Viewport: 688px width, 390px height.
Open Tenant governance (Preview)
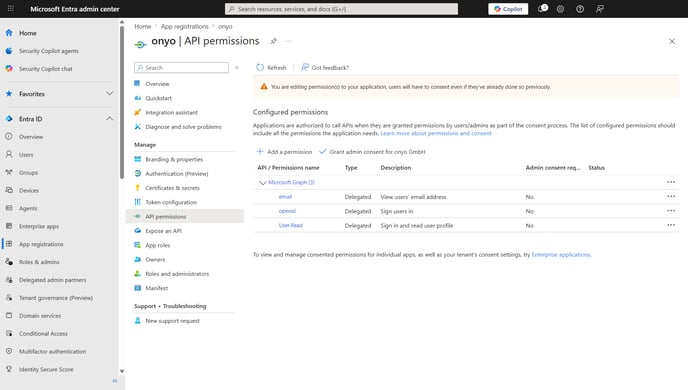pos(56,298)
